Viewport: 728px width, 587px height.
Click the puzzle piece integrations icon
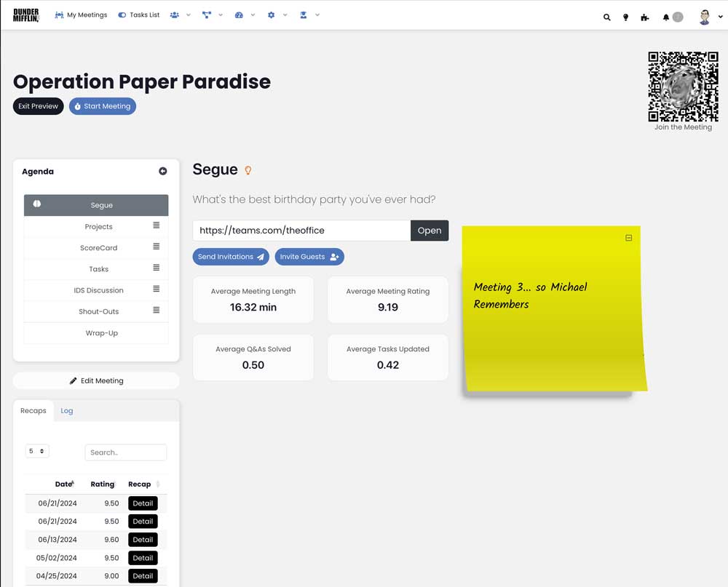pyautogui.click(x=645, y=17)
